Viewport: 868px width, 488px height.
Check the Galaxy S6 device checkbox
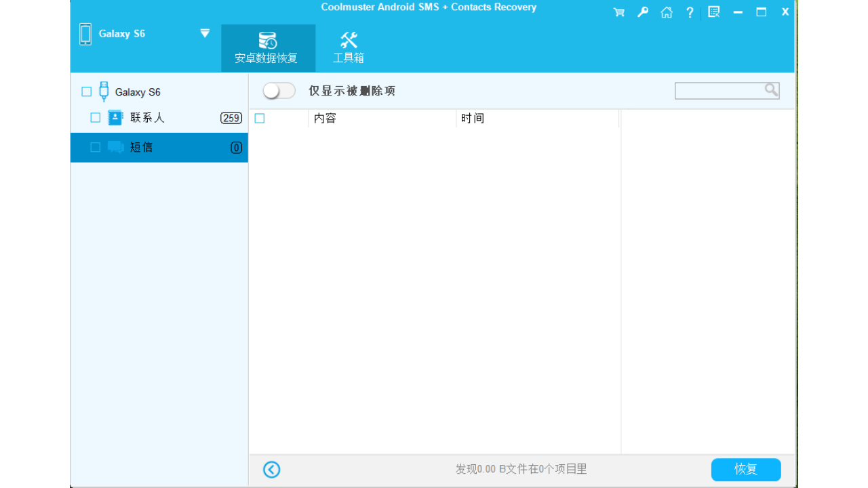pos(86,91)
